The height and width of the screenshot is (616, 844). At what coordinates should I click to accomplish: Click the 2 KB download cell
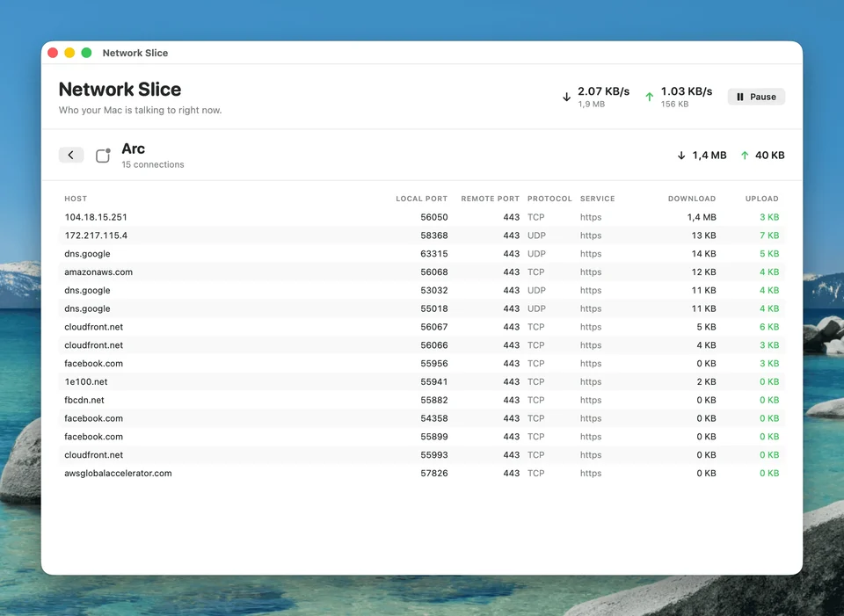pos(706,382)
